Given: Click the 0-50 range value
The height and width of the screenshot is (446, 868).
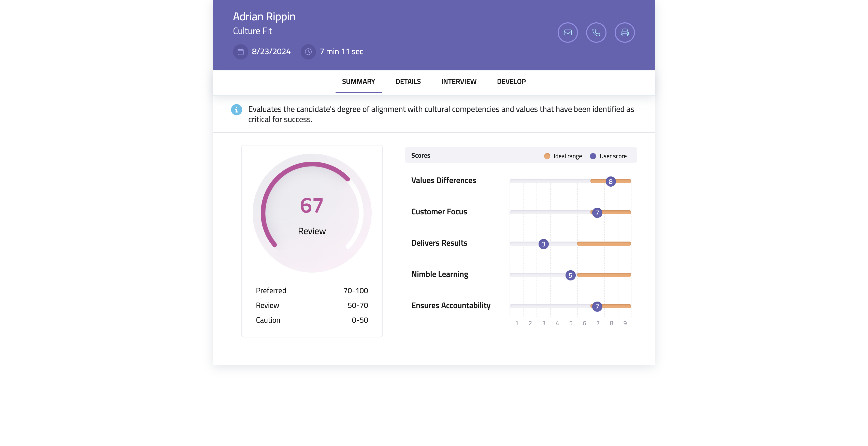Looking at the screenshot, I should (359, 320).
